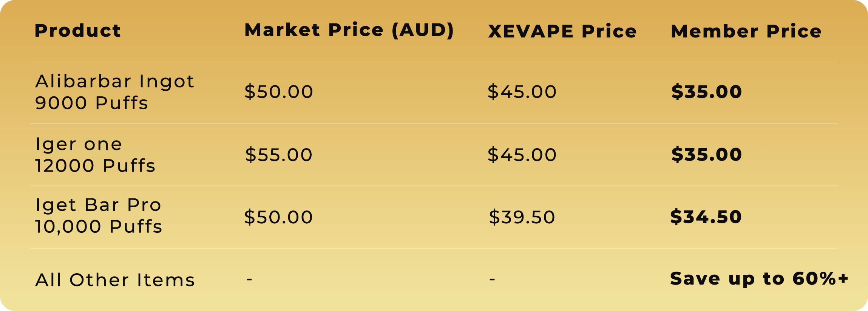The image size is (868, 311).
Task: Select Iget Bar Pro's $50.00 market price
Action: (278, 217)
